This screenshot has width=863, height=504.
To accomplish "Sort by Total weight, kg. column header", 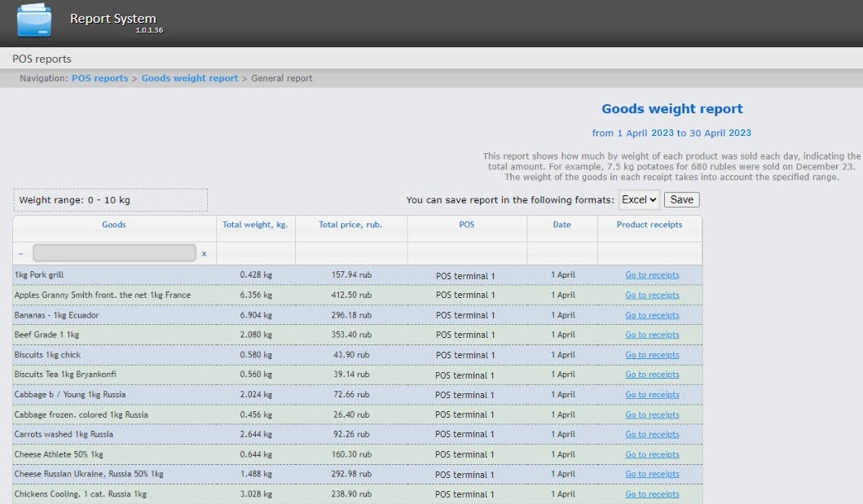I will pos(255,225).
